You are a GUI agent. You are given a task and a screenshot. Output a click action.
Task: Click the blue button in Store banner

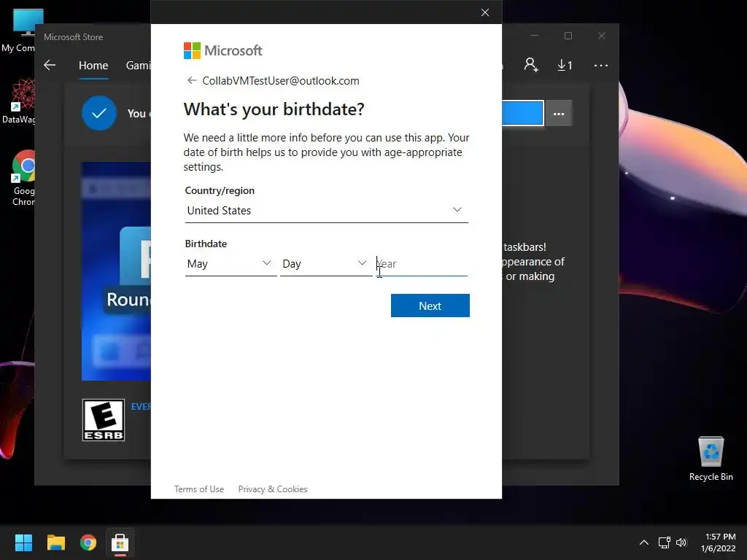tap(522, 113)
